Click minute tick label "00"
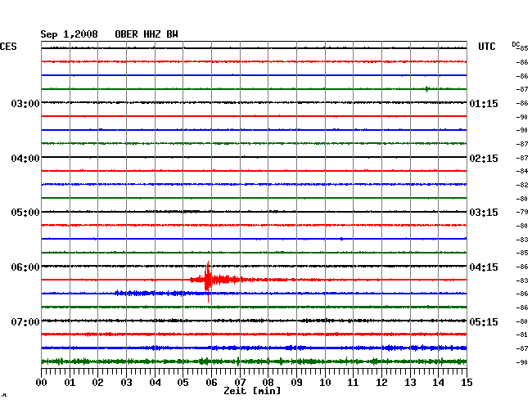Screen dimensions: 532x404 tap(42, 383)
